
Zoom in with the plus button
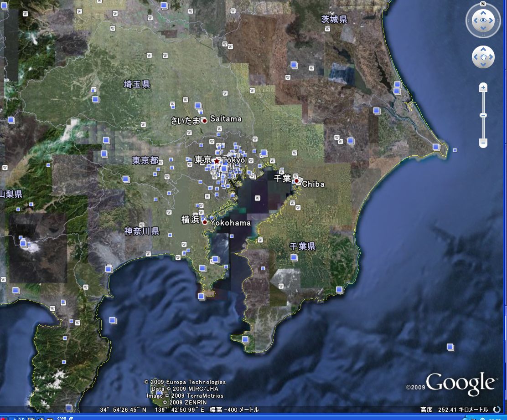pos(483,87)
